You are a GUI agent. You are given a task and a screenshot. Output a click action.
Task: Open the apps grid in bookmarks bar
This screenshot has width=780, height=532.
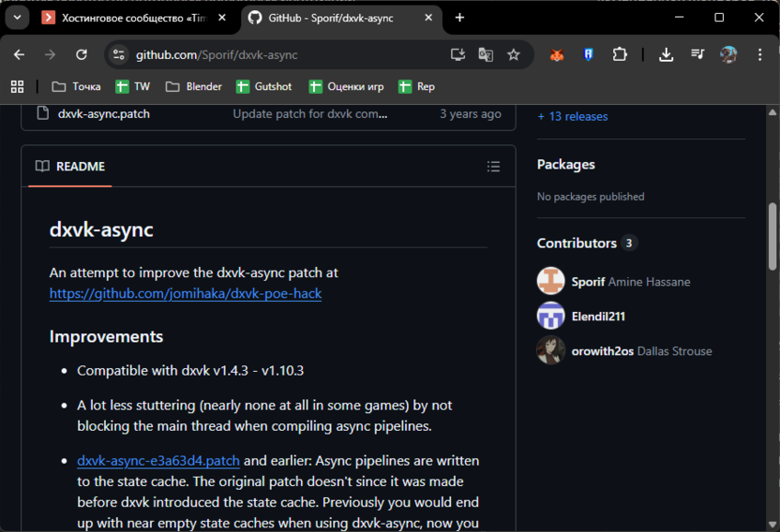pyautogui.click(x=17, y=86)
